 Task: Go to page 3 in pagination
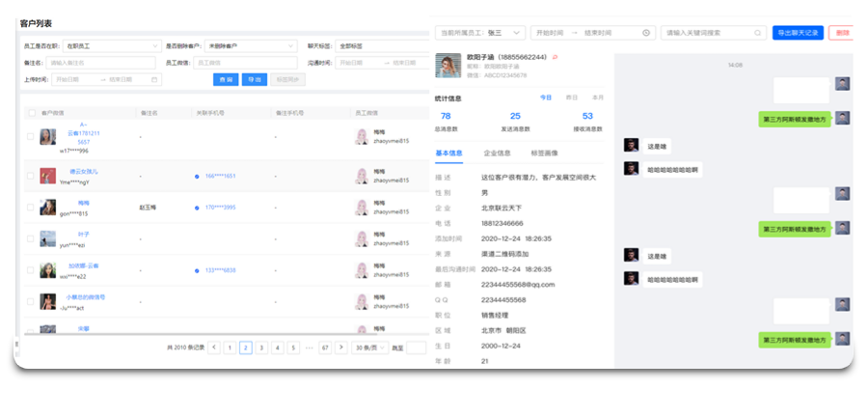coord(261,348)
